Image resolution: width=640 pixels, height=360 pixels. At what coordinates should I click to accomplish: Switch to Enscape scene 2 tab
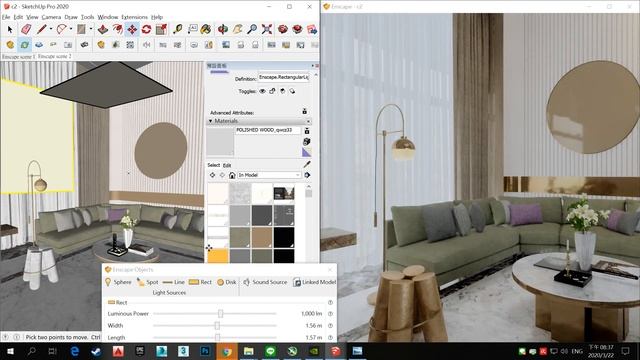55,57
